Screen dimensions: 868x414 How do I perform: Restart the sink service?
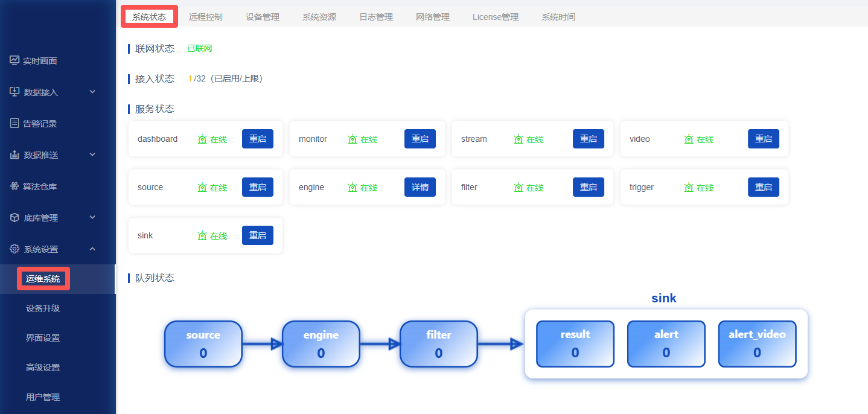click(257, 235)
